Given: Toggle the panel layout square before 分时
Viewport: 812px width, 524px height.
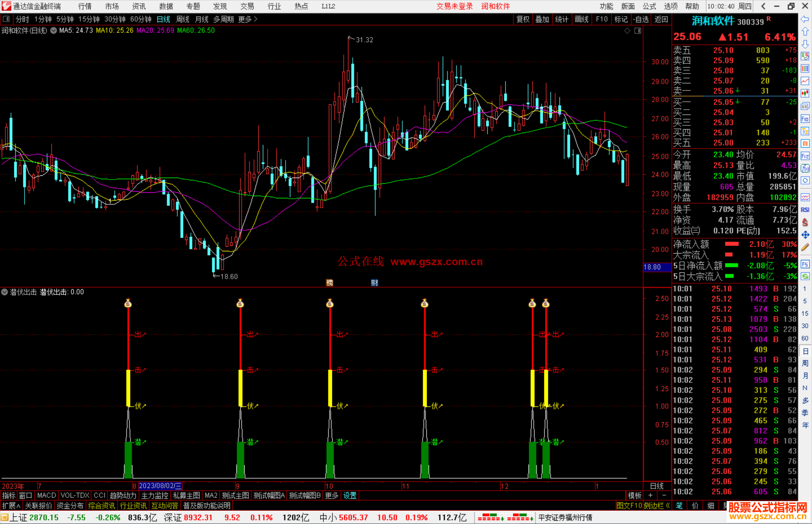Looking at the screenshot, I should [6, 19].
